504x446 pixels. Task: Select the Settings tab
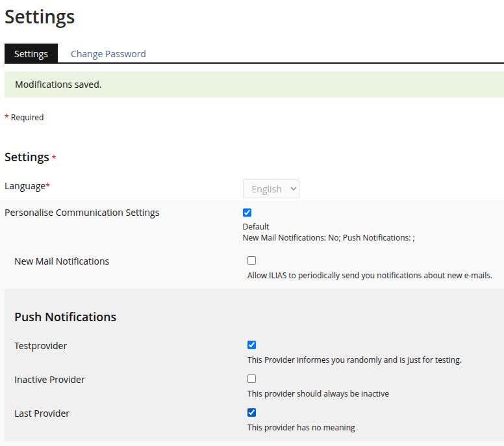[31, 54]
